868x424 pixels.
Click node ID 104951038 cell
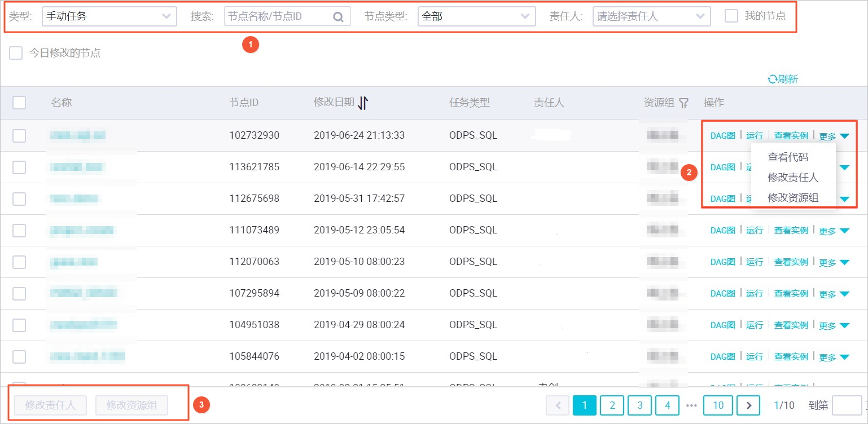pos(254,325)
